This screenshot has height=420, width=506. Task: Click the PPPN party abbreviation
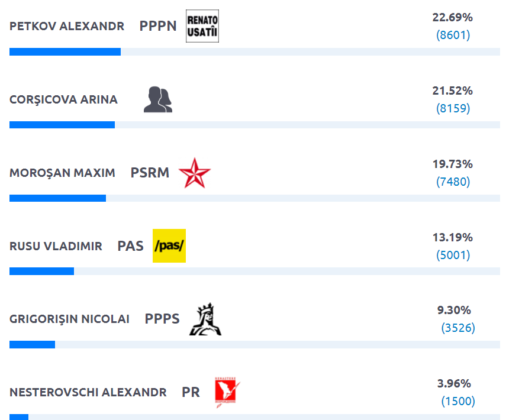(x=158, y=26)
